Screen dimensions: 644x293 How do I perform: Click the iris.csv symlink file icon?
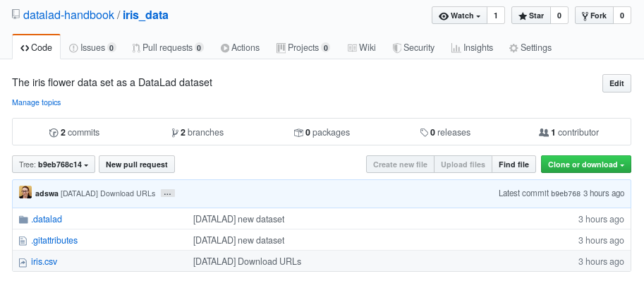click(23, 262)
